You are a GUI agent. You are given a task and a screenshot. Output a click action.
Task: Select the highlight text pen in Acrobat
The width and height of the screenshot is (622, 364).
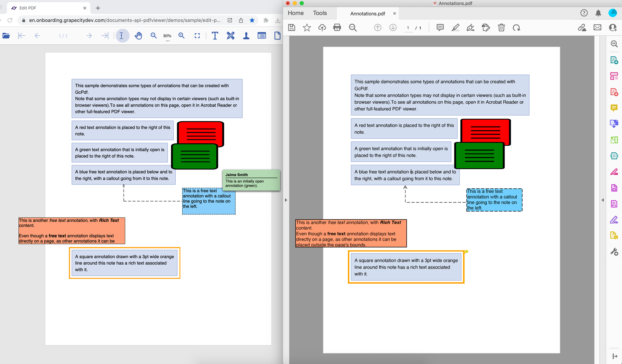coord(455,28)
